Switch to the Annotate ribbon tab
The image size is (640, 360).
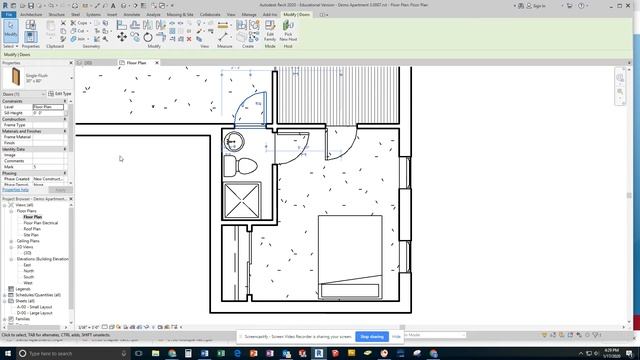coord(131,15)
